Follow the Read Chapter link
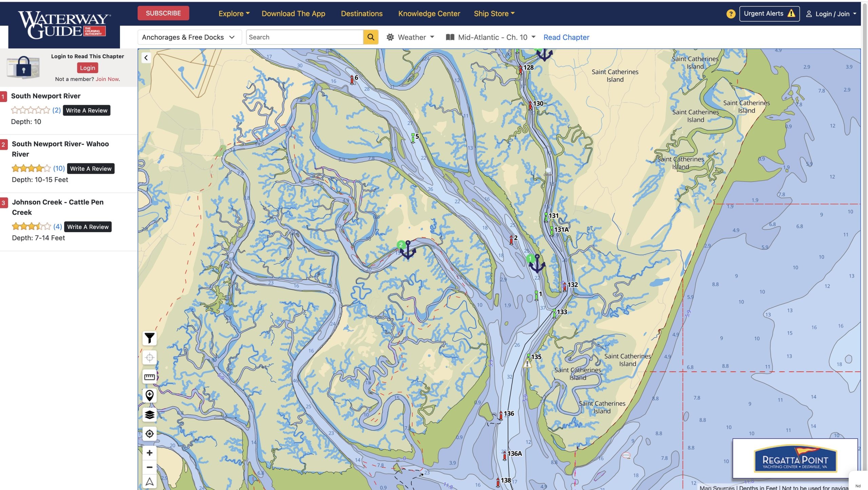 (566, 37)
